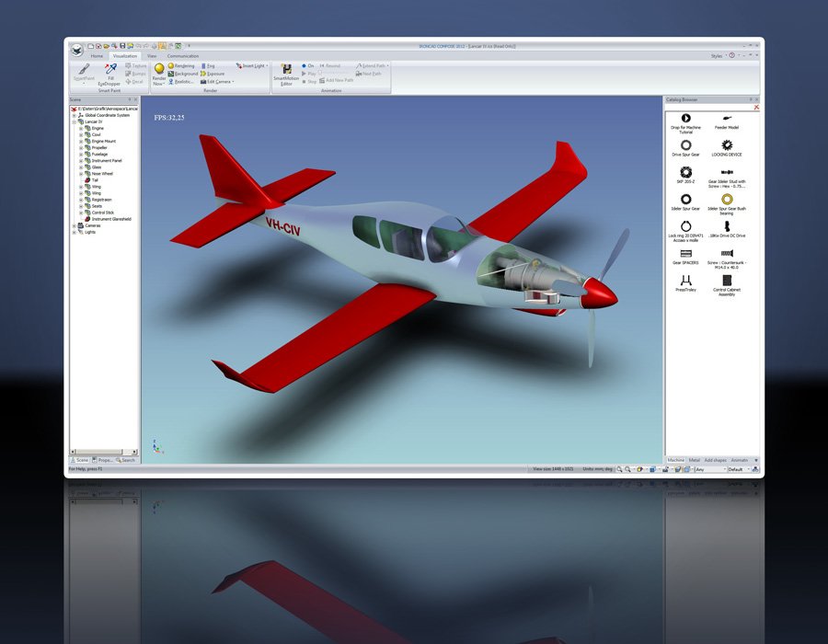Click the Save icon in quick access toolbar
Viewport: 828px width, 644px height.
click(122, 46)
